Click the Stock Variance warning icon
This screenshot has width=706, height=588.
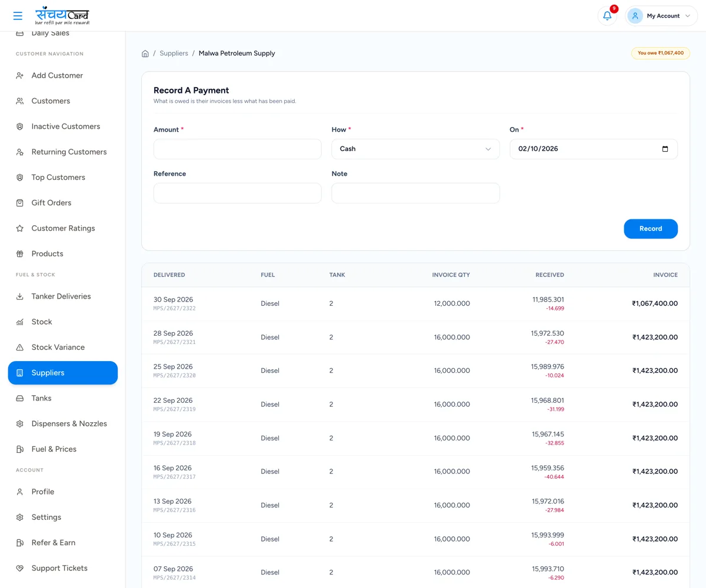(19, 348)
